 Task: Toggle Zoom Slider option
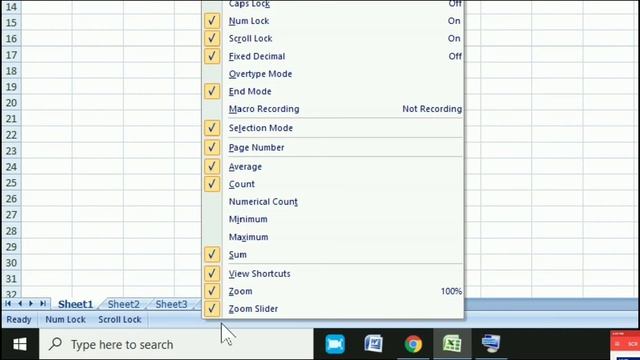point(333,309)
